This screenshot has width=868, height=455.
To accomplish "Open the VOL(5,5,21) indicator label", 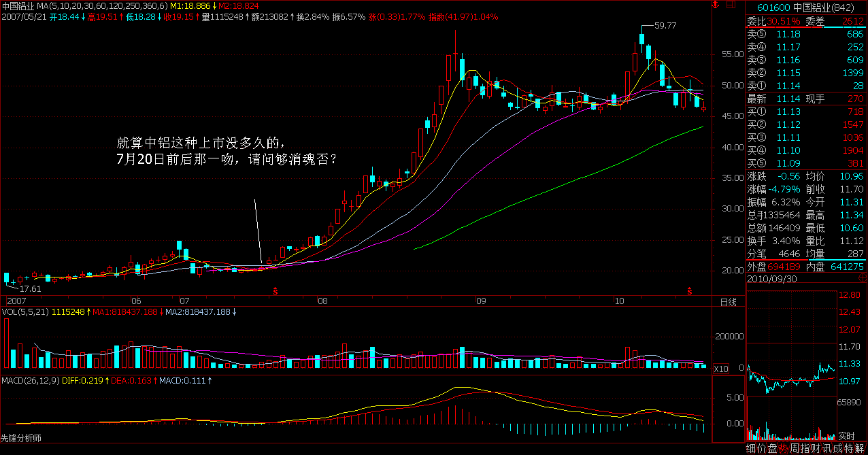I will pyautogui.click(x=24, y=312).
